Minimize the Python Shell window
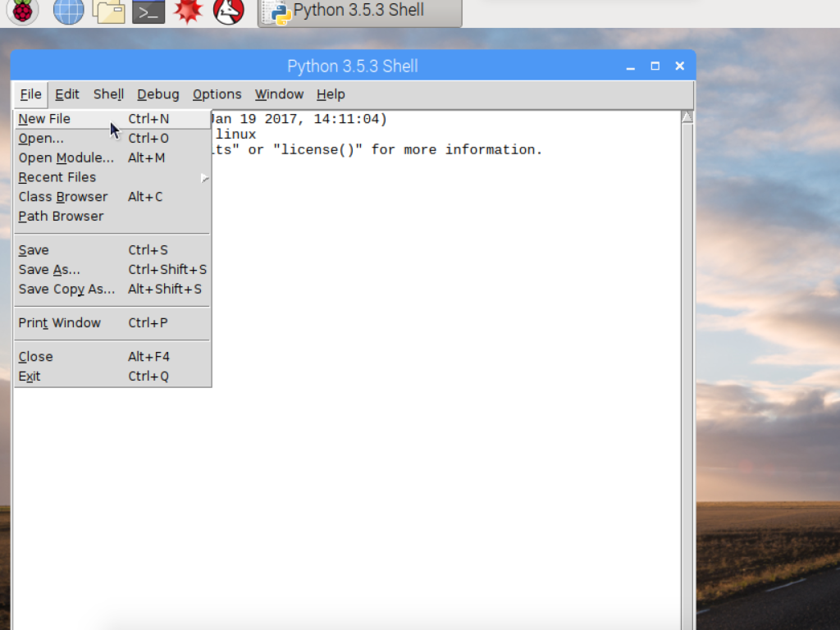The image size is (840, 630). click(x=631, y=66)
